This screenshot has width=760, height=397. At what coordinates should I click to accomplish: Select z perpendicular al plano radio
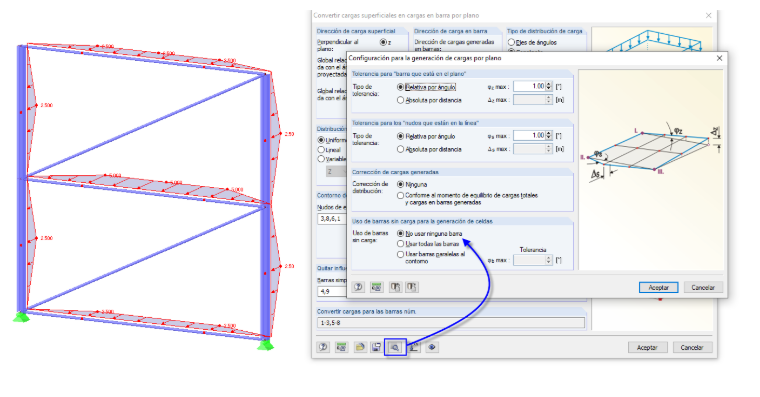click(x=383, y=43)
